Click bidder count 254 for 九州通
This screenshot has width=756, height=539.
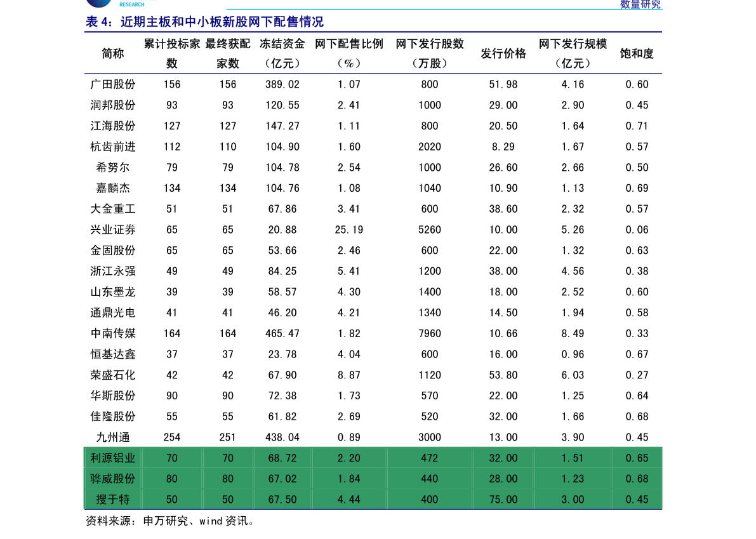coord(171,437)
